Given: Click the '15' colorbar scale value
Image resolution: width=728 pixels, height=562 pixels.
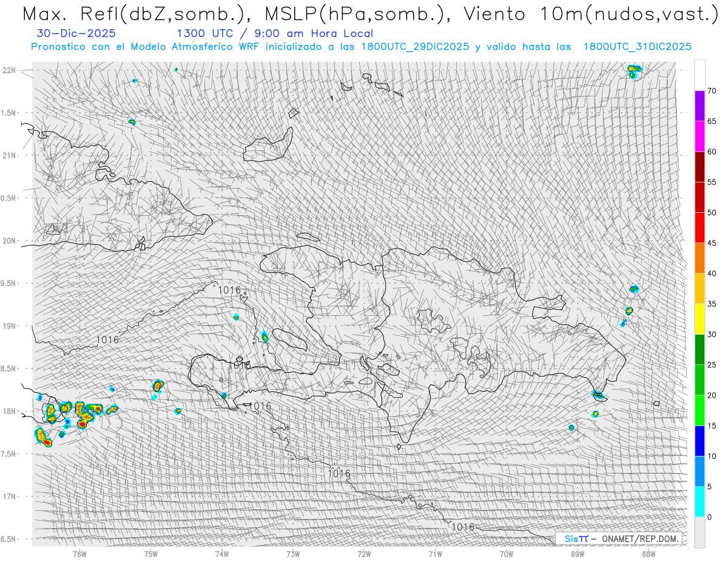Looking at the screenshot, I should pos(712,426).
